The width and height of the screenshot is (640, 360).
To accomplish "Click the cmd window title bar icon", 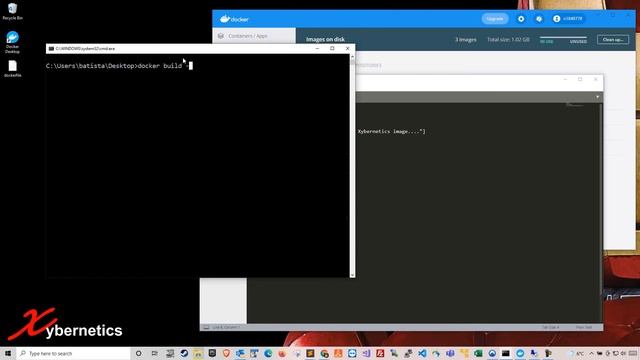I will click(51, 49).
